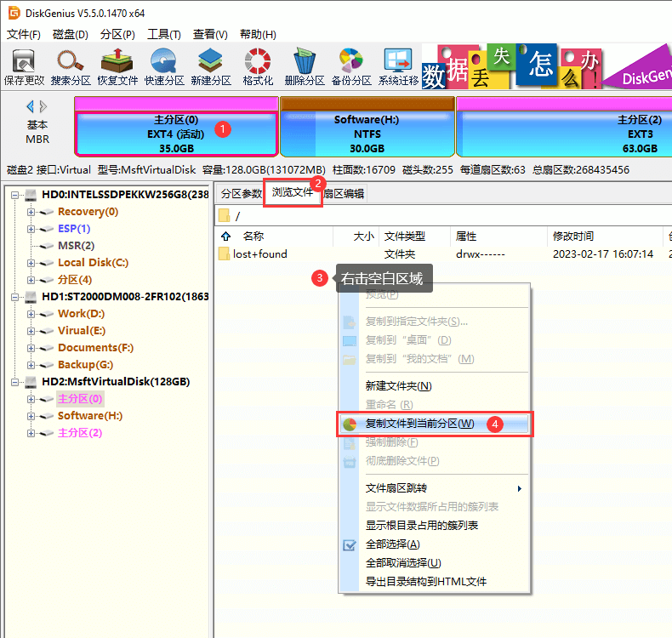The image size is (672, 638).
Task: Open the 查看(V) menu
Action: coord(210,34)
